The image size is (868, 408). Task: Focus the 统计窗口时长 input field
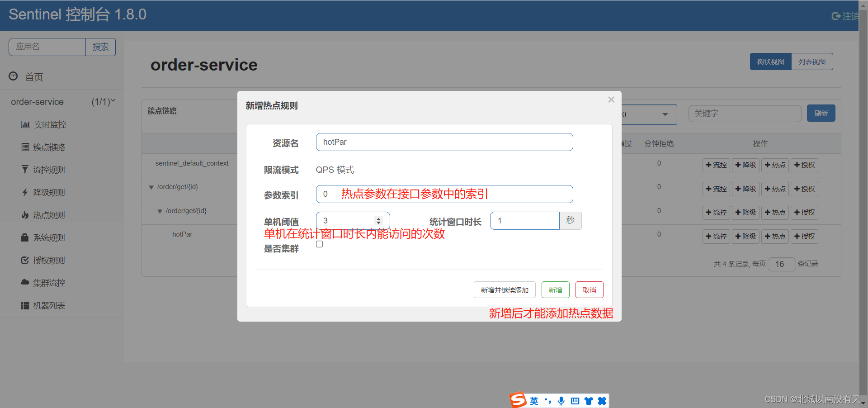point(524,221)
